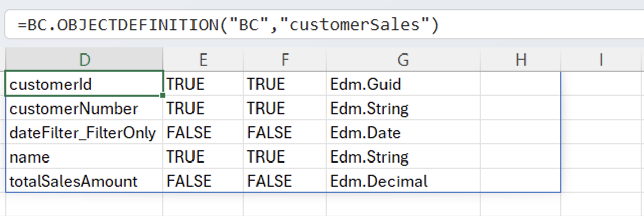
Task: Click the Edm.Guid cell
Action: 403,84
